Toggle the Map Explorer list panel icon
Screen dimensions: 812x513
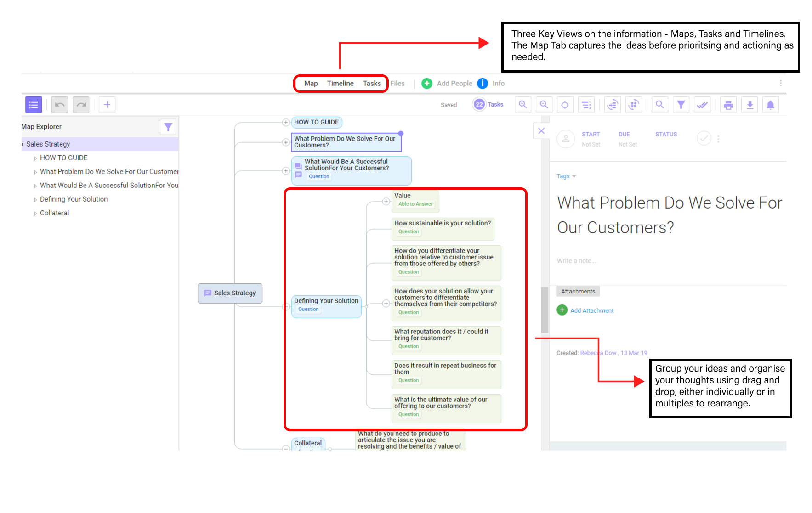[34, 105]
